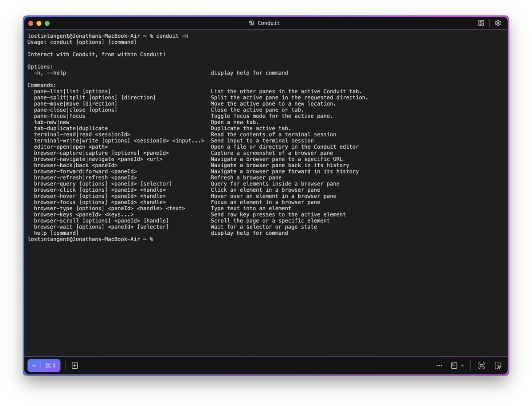532x406 pixels.
Task: Click the pane-split command entry line
Action: [x=94, y=97]
